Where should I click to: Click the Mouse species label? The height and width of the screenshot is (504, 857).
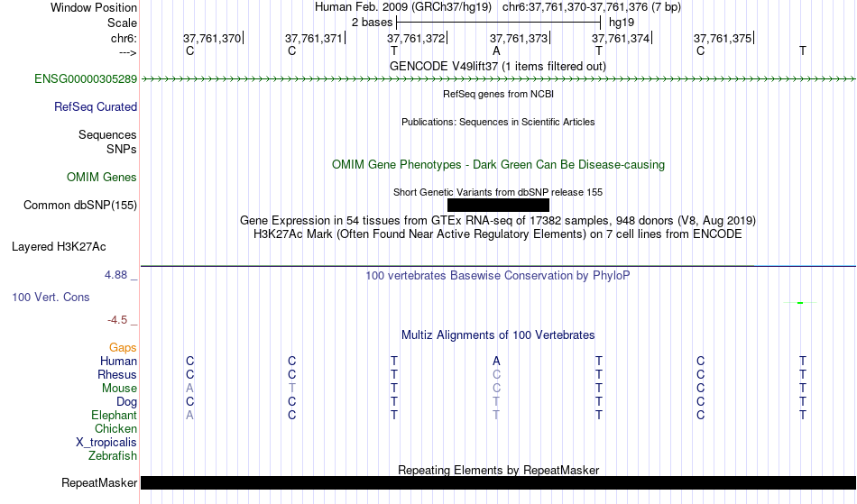pos(120,389)
